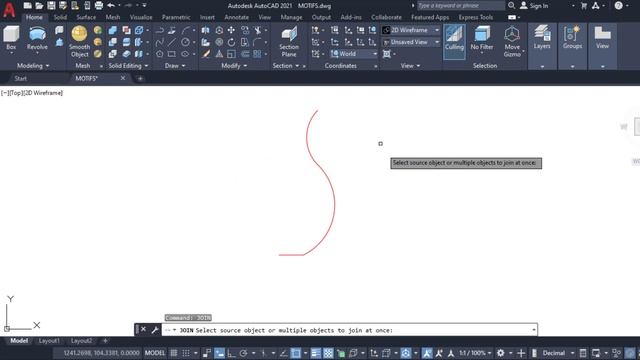Image resolution: width=640 pixels, height=360 pixels.
Task: Switch to the Parametric tab
Action: coord(176,17)
